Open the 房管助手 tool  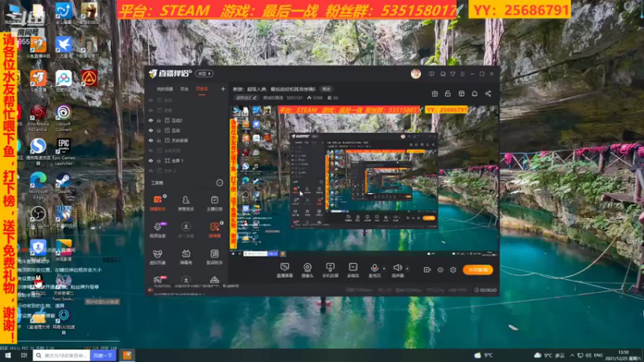(186, 204)
